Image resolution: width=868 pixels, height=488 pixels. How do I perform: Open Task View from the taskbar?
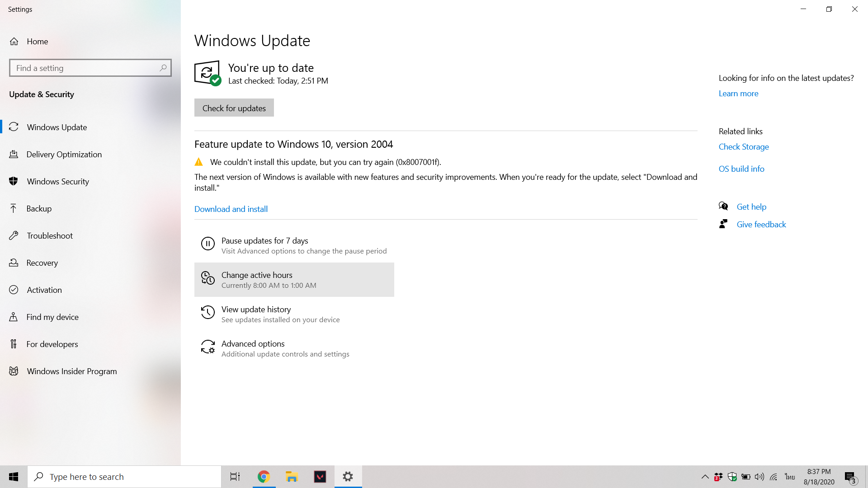pos(235,477)
